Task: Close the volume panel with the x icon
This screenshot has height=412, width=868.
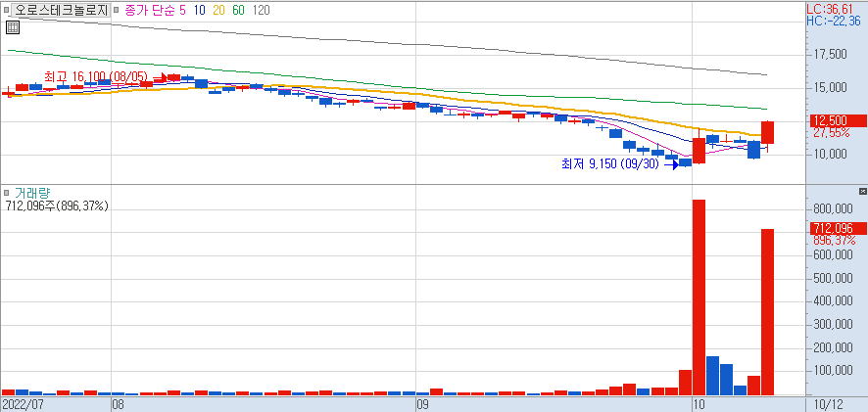Action: [862, 192]
